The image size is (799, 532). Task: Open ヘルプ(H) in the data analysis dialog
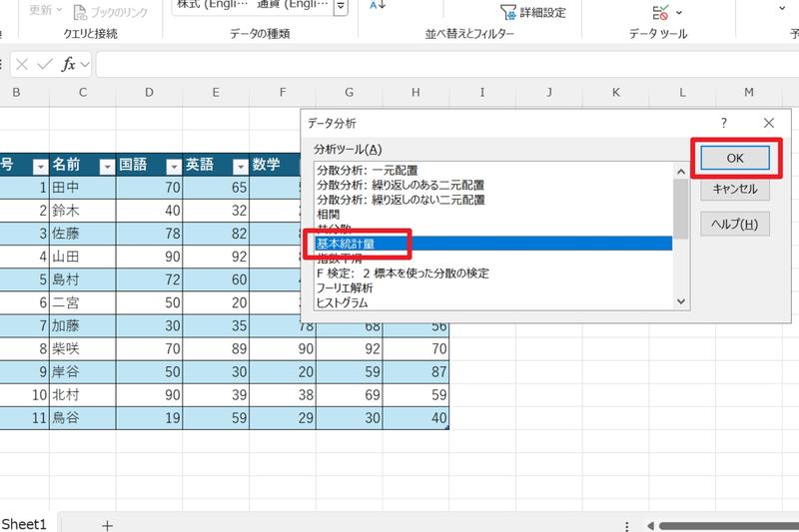tap(735, 224)
